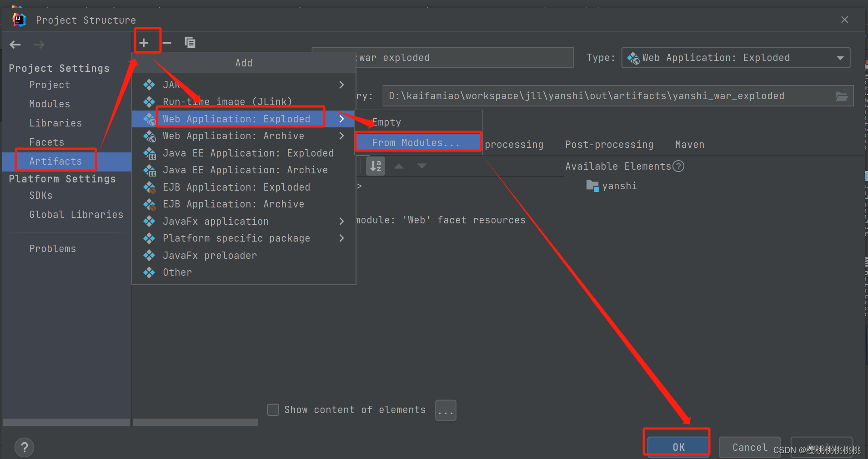Open Global Libraries in Platform Settings

pos(76,215)
